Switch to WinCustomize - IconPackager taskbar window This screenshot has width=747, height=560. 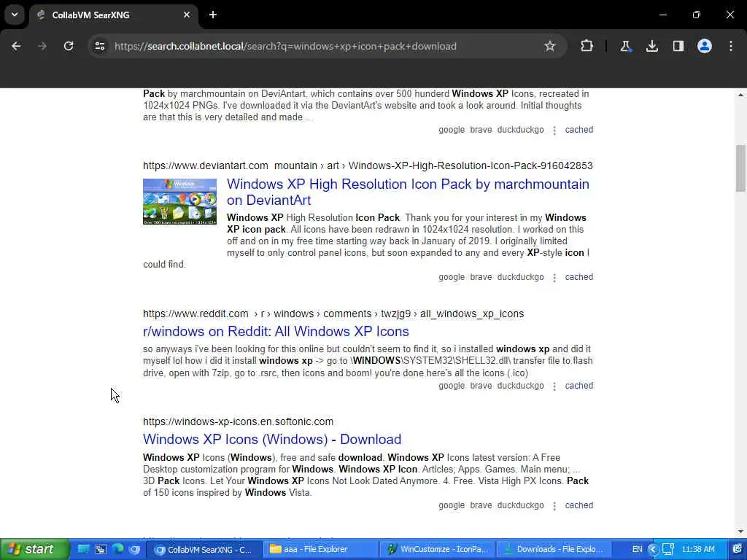(x=438, y=550)
